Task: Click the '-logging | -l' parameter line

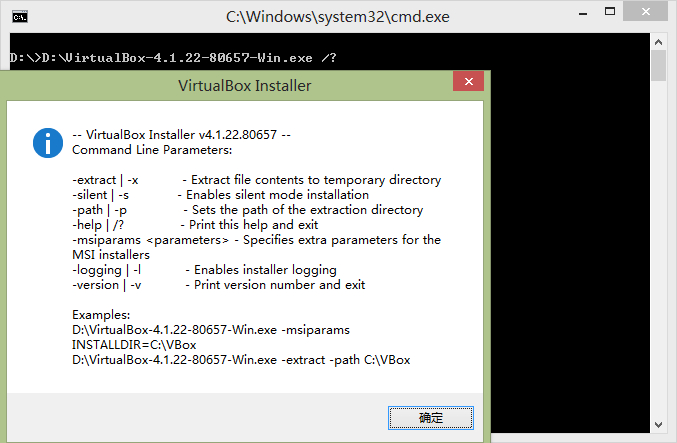Action: click(204, 270)
